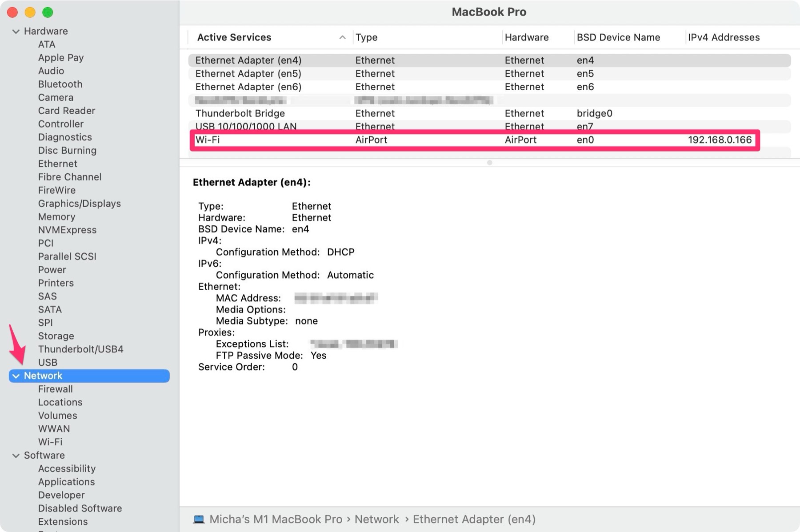
Task: Select Diagnostics in the sidebar
Action: point(65,137)
